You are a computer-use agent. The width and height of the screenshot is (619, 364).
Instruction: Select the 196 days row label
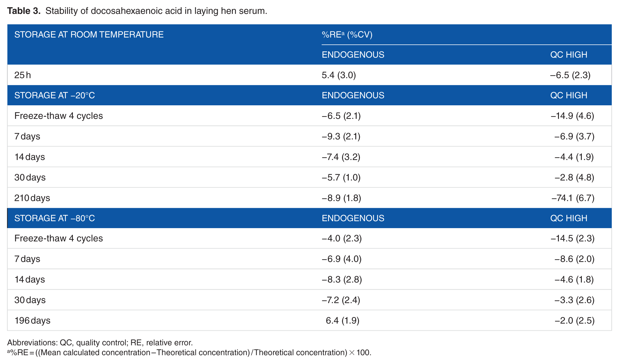tap(33, 320)
